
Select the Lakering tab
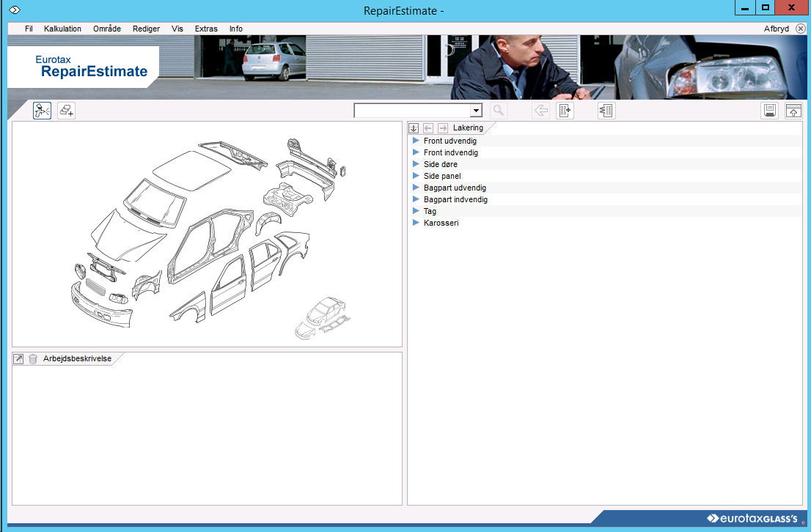pos(468,128)
